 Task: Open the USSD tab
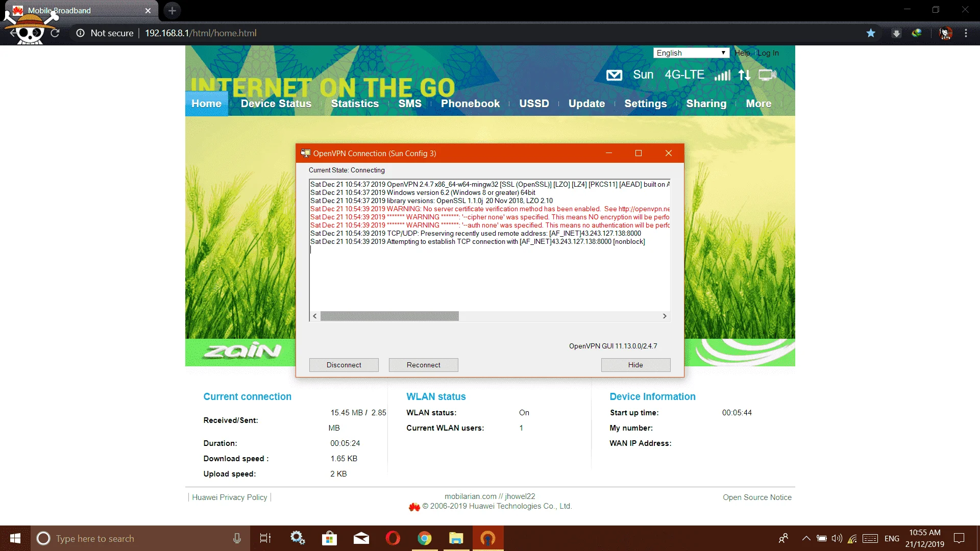tap(534, 104)
